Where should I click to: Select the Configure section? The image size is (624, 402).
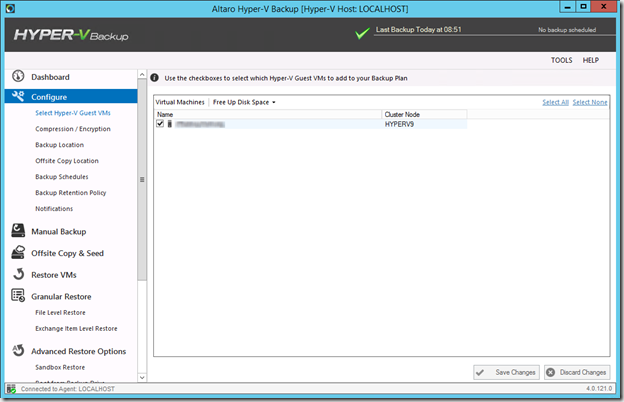pos(71,97)
